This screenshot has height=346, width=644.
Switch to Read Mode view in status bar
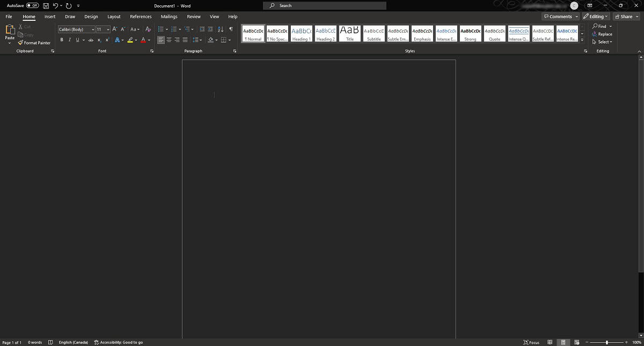tap(550, 342)
